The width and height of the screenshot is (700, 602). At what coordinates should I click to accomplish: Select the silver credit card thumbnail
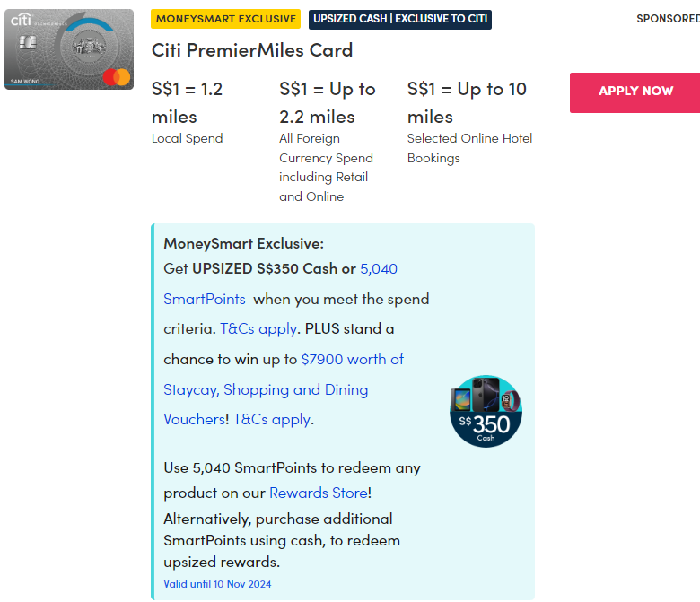point(69,49)
